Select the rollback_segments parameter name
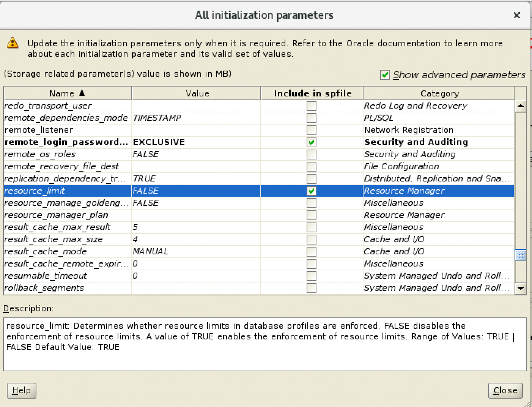532x407 pixels. [44, 288]
